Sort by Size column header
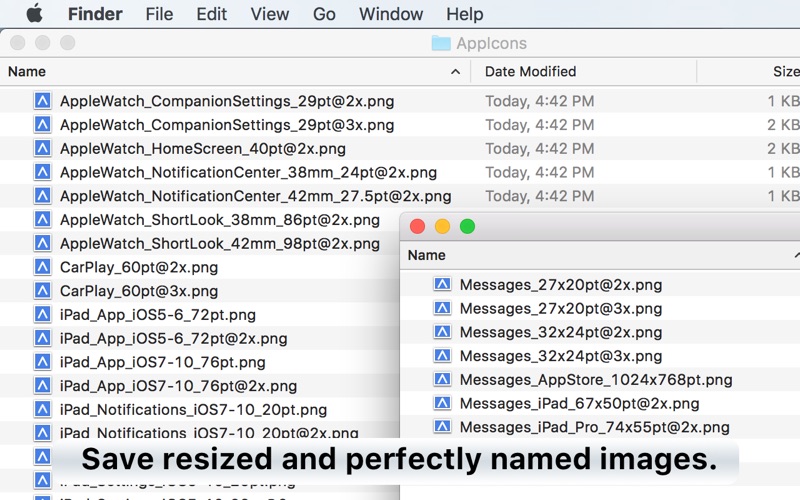This screenshot has height=500, width=800. pyautogui.click(x=786, y=71)
